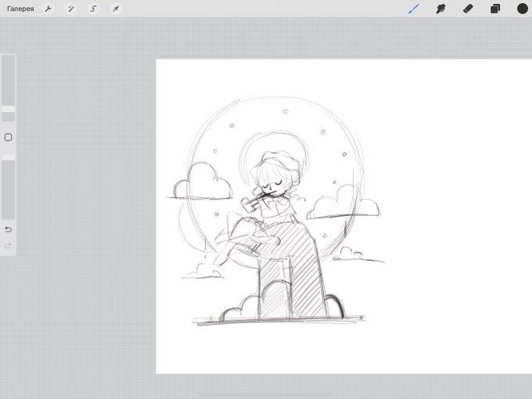Redo the last undone stroke
Image resolution: width=532 pixels, height=399 pixels.
pos(8,246)
